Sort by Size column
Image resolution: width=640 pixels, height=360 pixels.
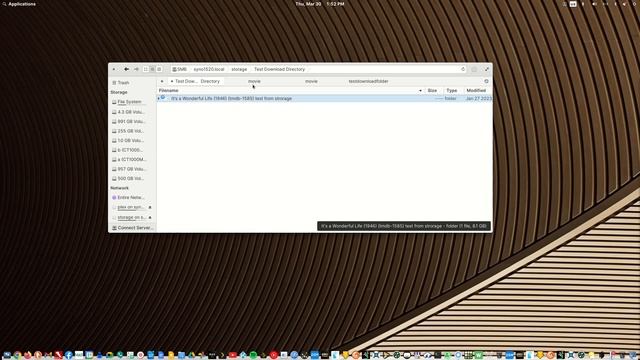pyautogui.click(x=432, y=90)
